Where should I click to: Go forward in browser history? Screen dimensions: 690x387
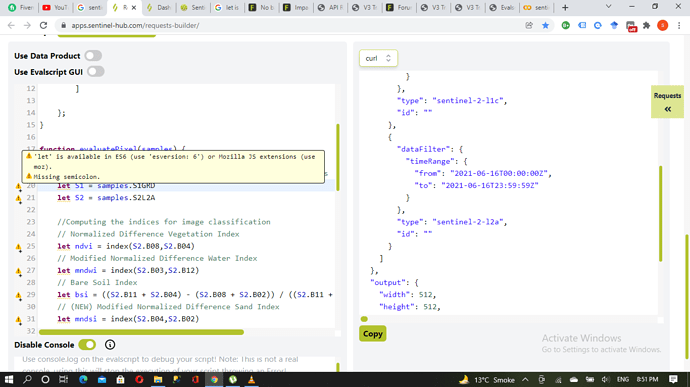(27, 26)
